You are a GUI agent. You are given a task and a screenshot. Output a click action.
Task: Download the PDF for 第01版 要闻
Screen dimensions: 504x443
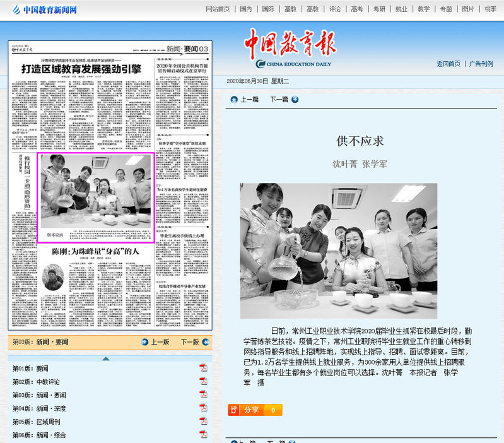203,368
